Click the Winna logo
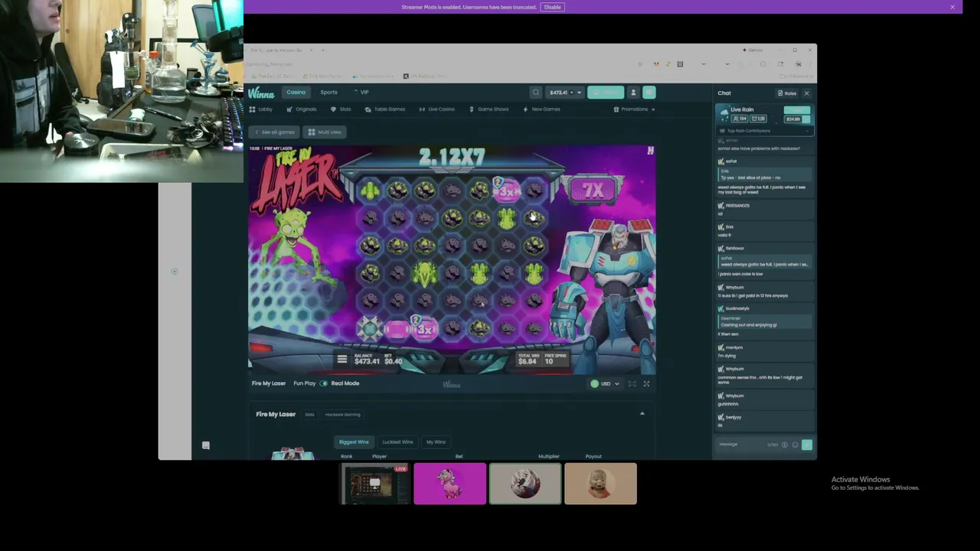Viewport: 980px width, 551px height. pos(261,93)
